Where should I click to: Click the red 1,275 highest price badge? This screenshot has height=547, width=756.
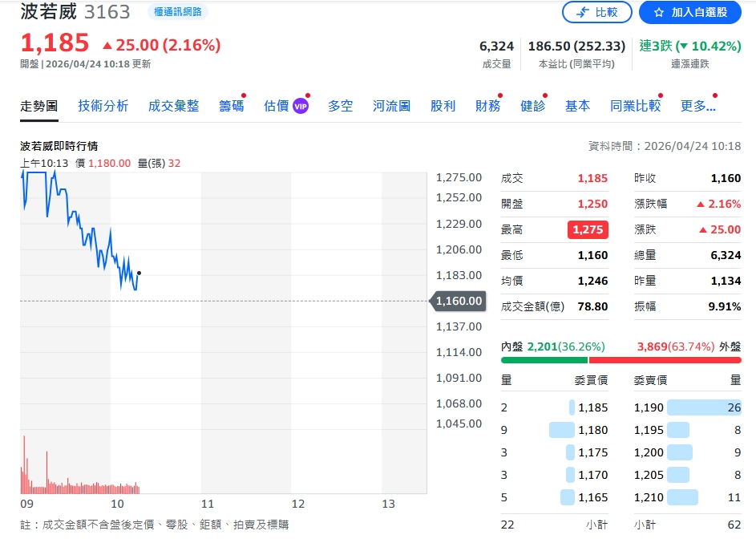click(x=588, y=229)
